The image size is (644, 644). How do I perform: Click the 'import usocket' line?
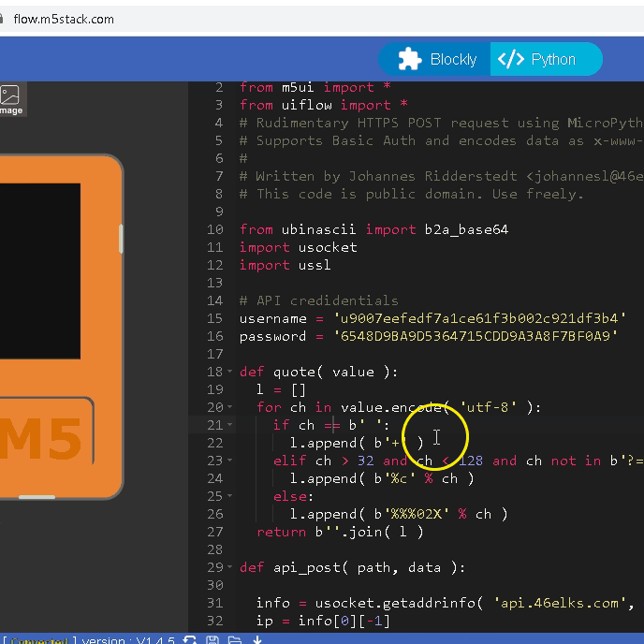(299, 247)
